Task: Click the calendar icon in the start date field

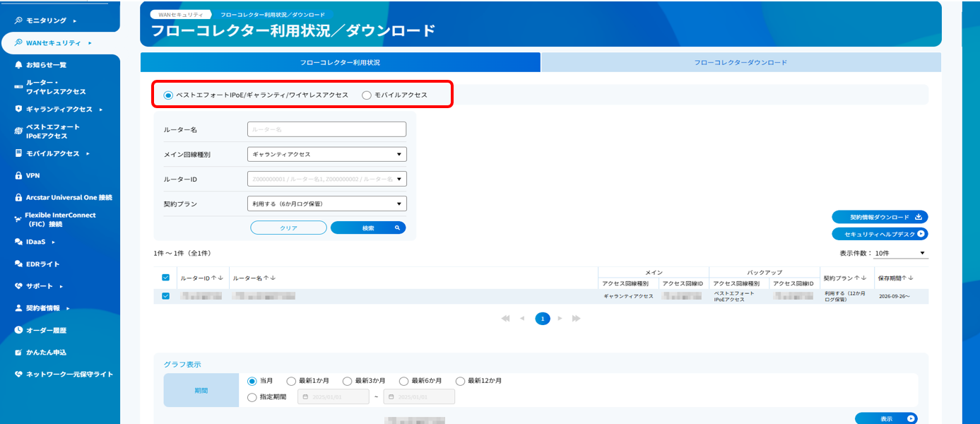Action: click(305, 397)
